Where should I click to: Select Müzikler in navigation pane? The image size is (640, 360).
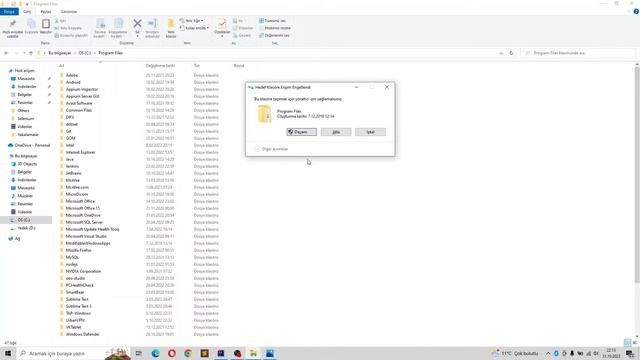25,196
